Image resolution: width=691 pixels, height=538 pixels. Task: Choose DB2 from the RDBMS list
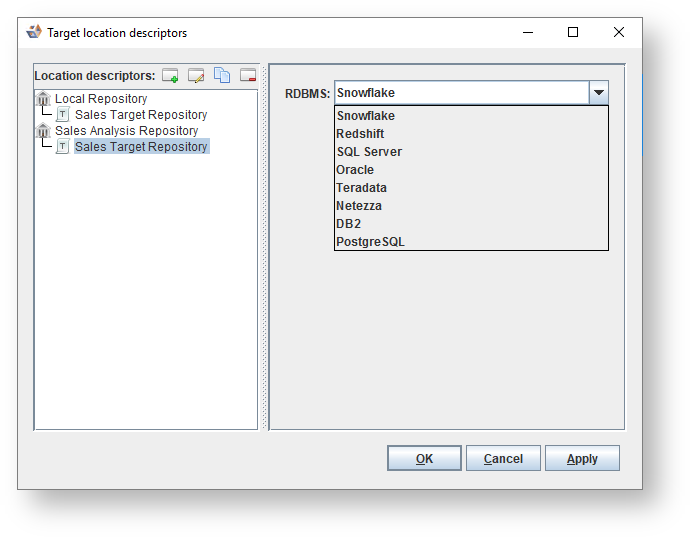pos(472,224)
